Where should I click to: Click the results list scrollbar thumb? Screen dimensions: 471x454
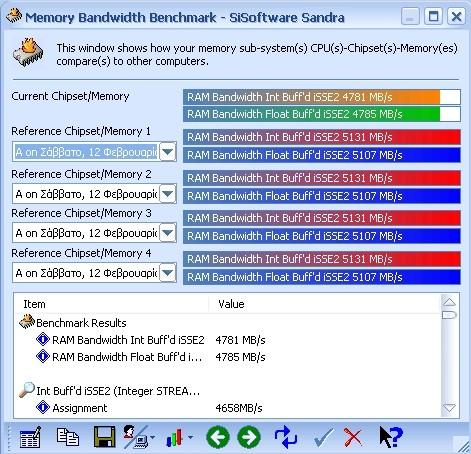449,315
